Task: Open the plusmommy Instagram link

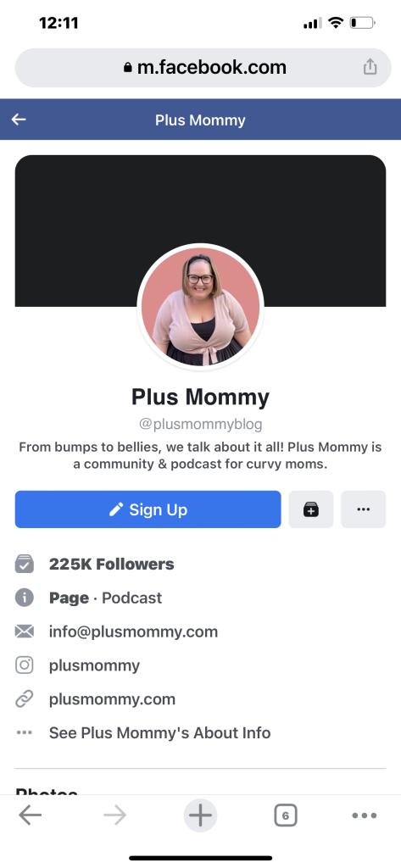Action: point(95,665)
